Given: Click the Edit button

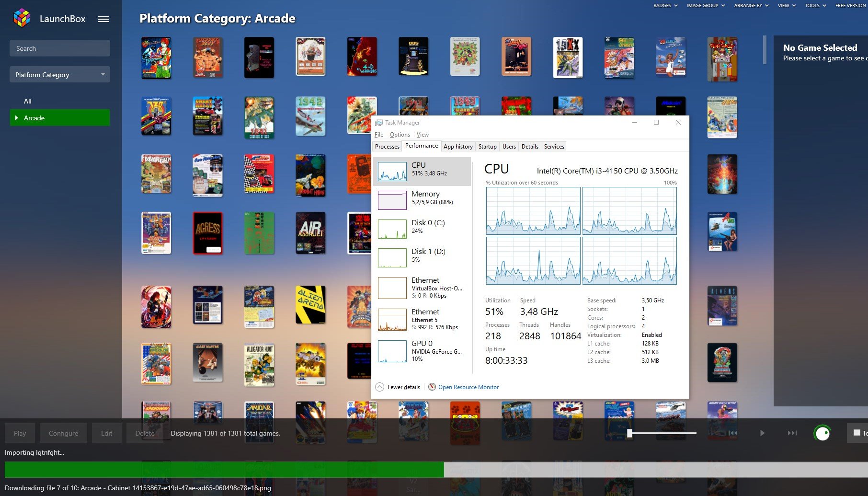Looking at the screenshot, I should tap(106, 433).
